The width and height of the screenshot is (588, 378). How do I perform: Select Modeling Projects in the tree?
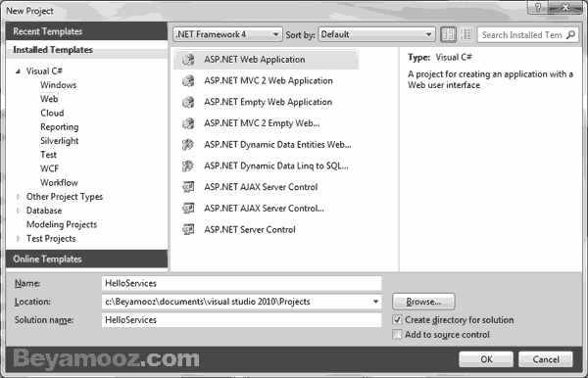click(x=62, y=224)
